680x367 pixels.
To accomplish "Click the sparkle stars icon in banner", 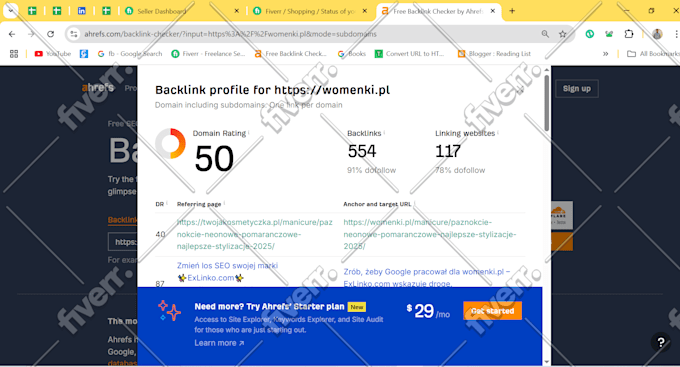I will point(169,310).
